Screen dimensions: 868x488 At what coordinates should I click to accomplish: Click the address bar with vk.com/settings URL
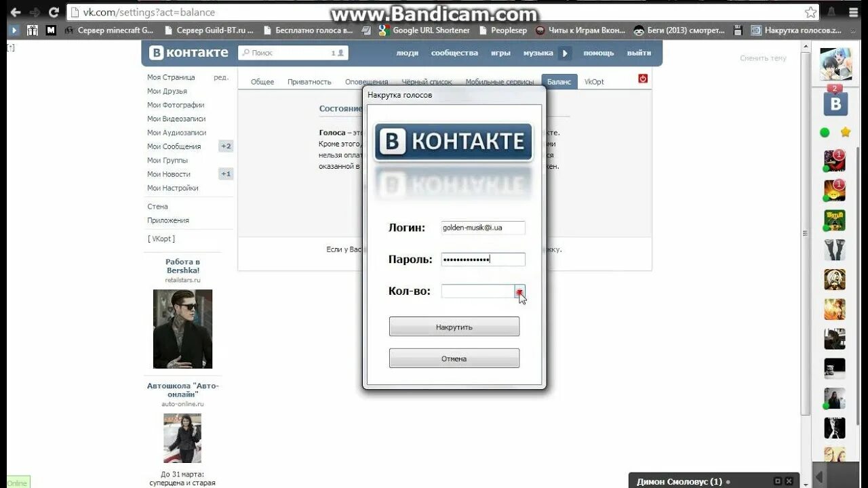tap(434, 12)
